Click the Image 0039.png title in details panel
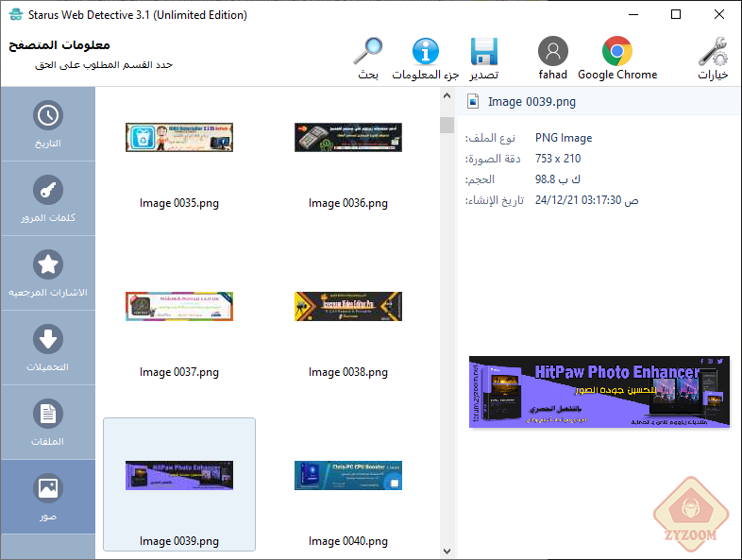742x560 pixels. coord(531,102)
